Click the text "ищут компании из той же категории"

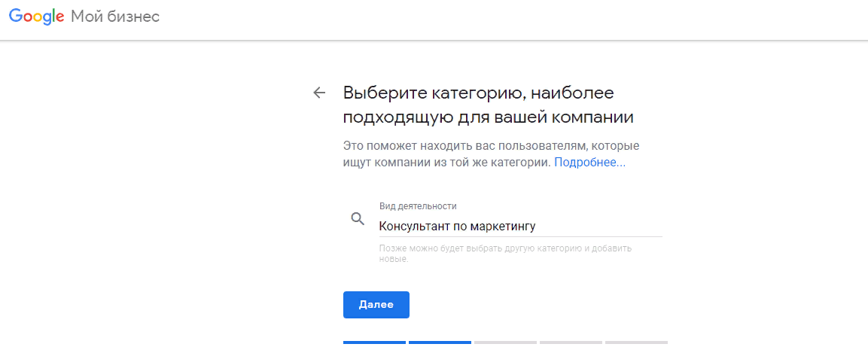pyautogui.click(x=446, y=162)
